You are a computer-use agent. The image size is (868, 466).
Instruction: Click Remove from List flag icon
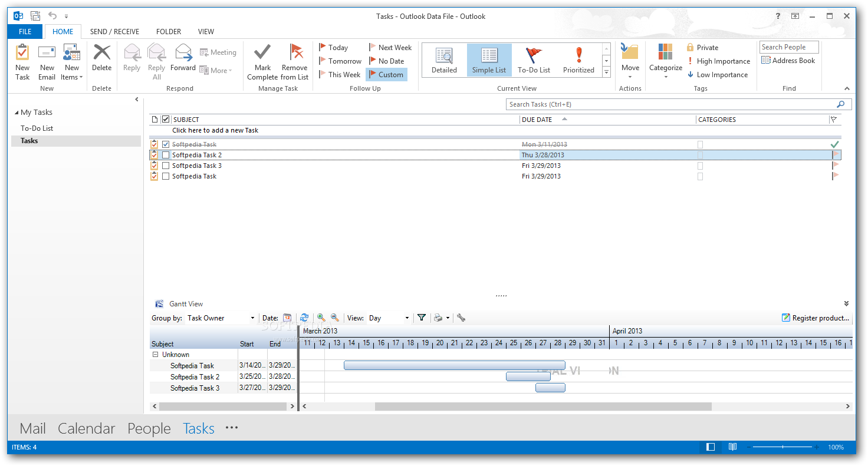tap(294, 62)
